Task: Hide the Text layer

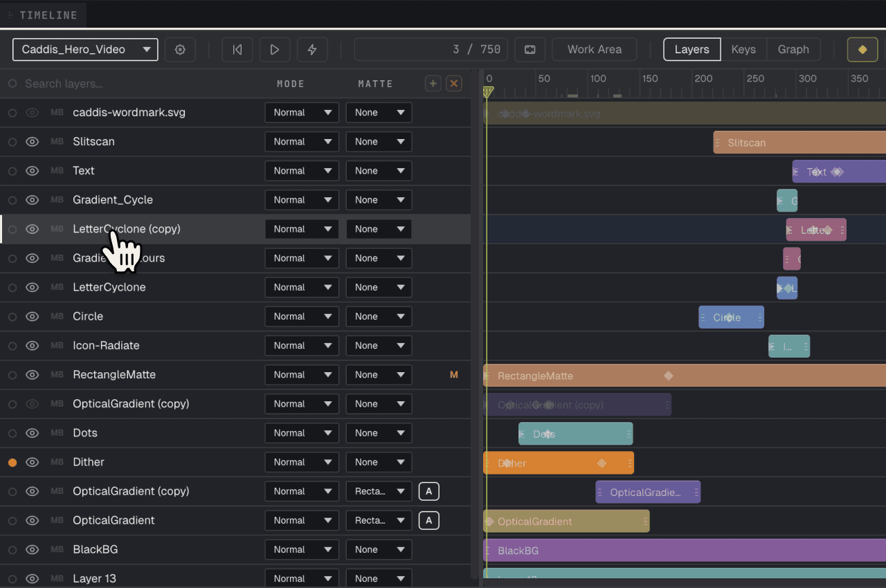Action: 32,171
